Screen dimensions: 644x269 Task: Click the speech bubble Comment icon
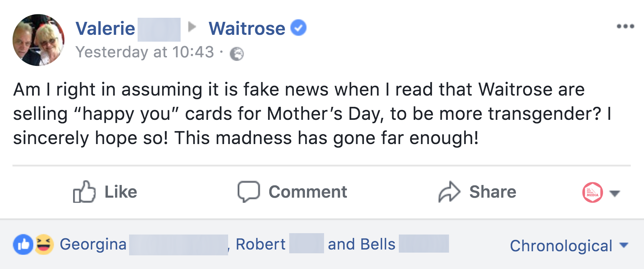tap(249, 192)
